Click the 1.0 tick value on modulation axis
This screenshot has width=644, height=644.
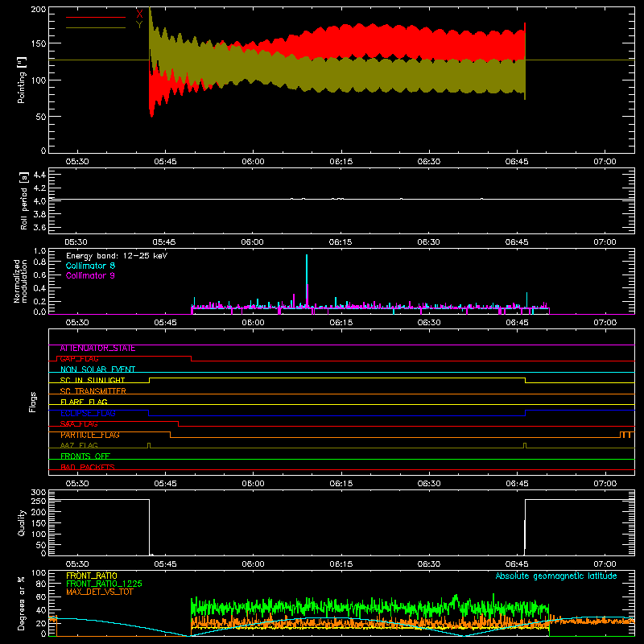pos(39,251)
